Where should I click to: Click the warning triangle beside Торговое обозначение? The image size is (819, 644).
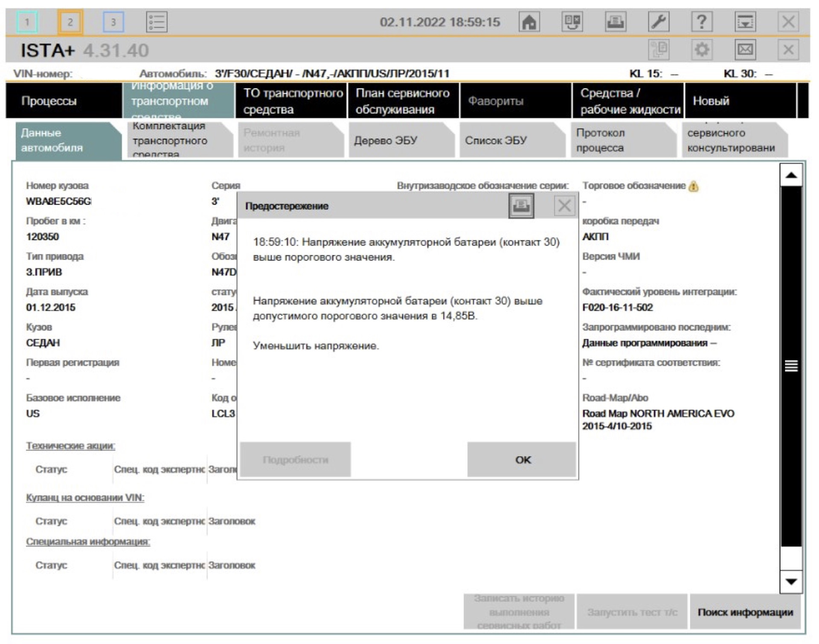coord(694,186)
